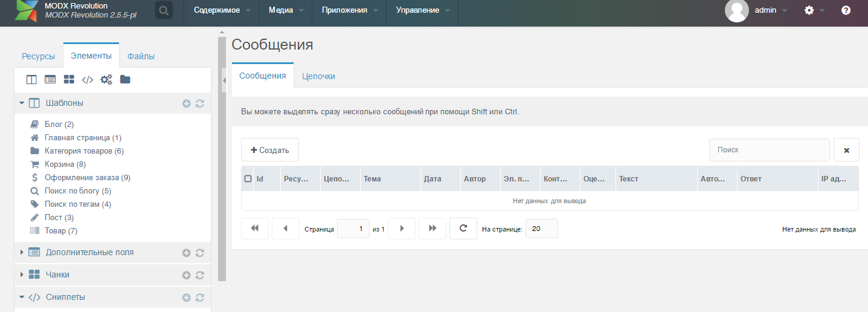The image size is (868, 312).
Task: Expand the Дополнительные поля section
Action: pos(22,252)
